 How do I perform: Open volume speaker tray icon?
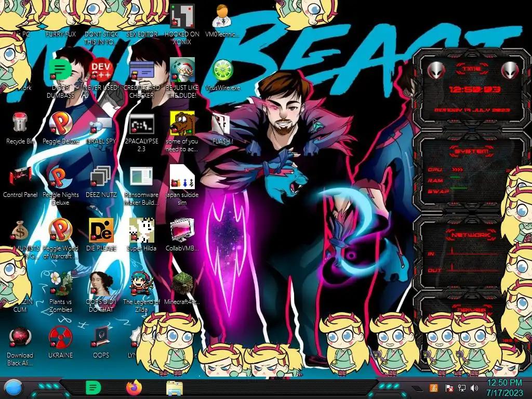click(x=474, y=388)
